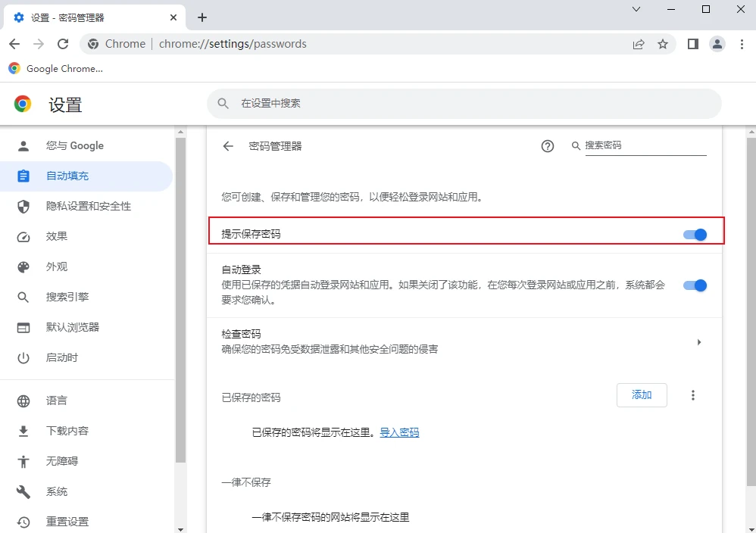
Task: Close the 设置 - 密码管理器 tab
Action: click(173, 17)
